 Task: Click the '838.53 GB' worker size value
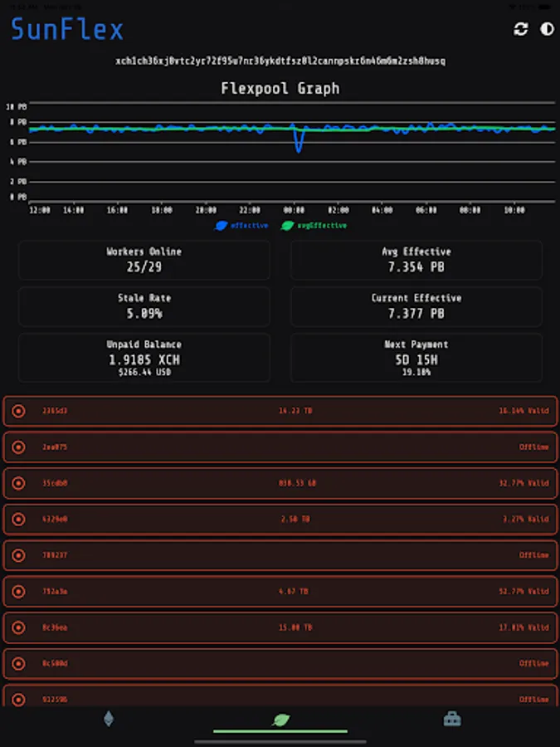[297, 483]
